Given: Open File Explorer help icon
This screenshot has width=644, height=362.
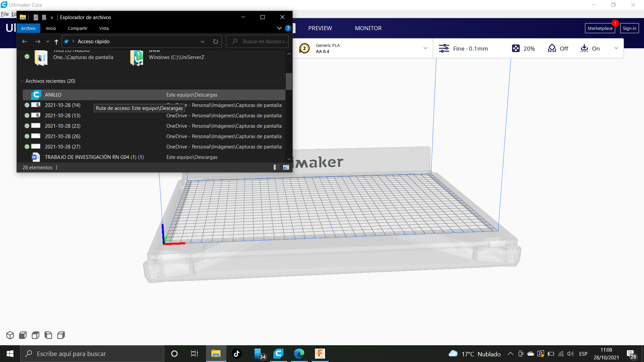Looking at the screenshot, I should [288, 28].
